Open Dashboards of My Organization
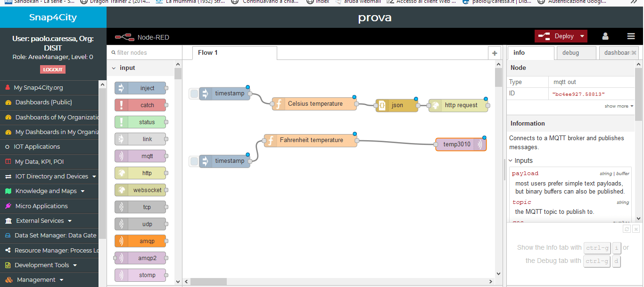This screenshot has height=287, width=644. (x=50, y=117)
